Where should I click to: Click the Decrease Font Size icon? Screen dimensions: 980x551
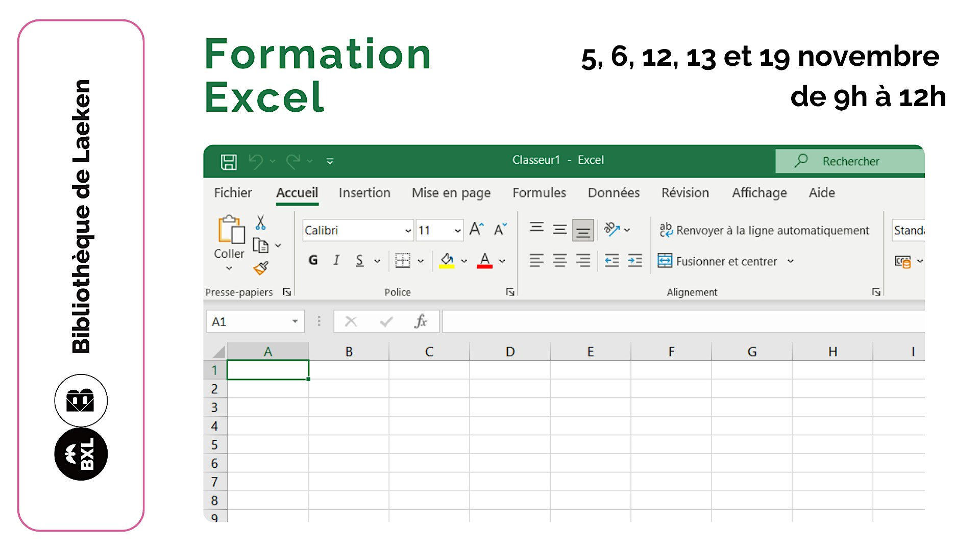pyautogui.click(x=500, y=229)
